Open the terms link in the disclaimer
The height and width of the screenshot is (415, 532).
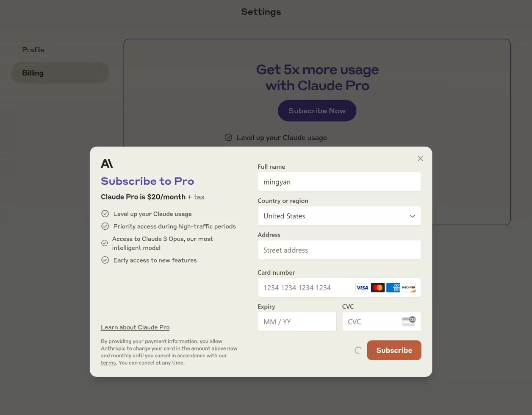pyautogui.click(x=108, y=363)
